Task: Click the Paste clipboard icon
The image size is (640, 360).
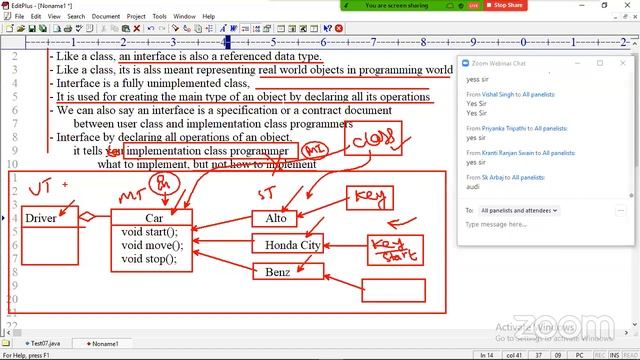Action: click(126, 29)
